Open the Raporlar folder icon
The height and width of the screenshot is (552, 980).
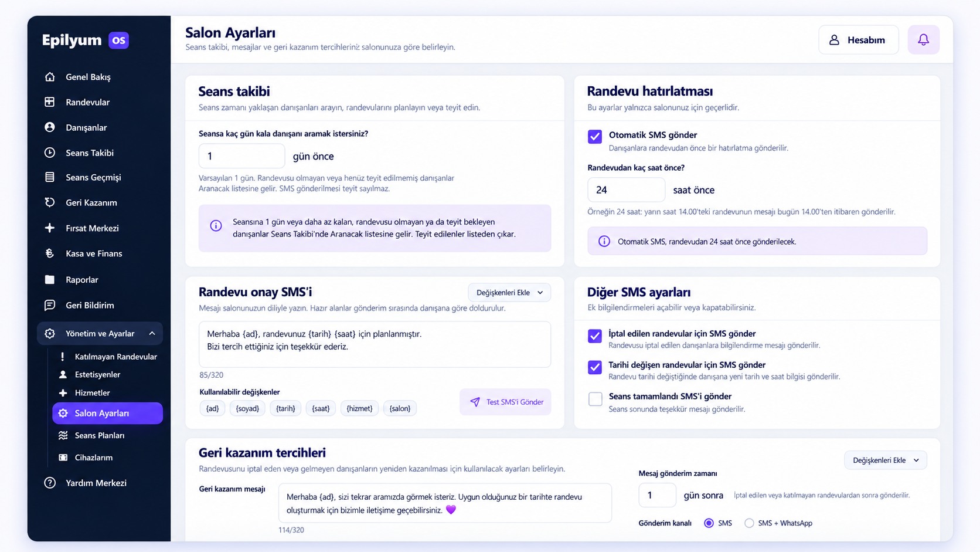pos(50,280)
